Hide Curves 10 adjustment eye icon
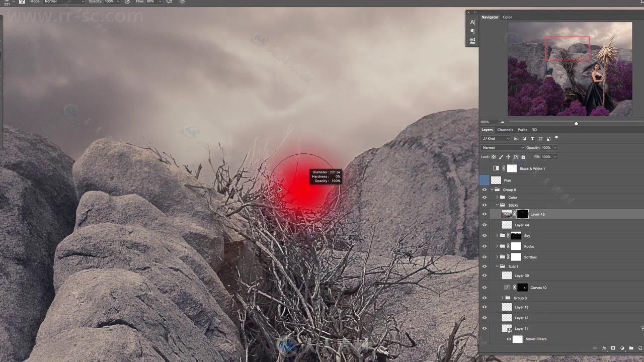The height and width of the screenshot is (362, 644). (x=485, y=288)
